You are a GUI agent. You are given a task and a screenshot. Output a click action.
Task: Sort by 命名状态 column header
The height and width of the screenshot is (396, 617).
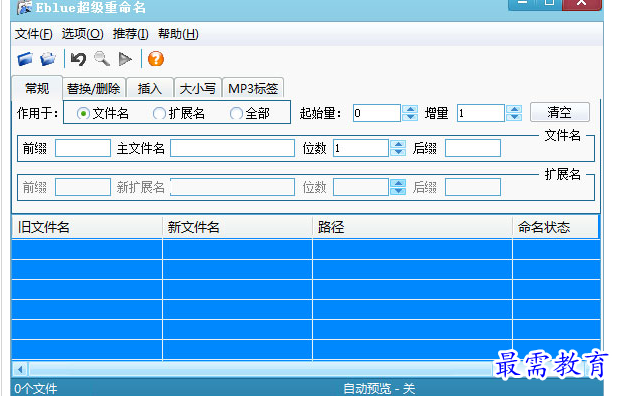point(555,227)
